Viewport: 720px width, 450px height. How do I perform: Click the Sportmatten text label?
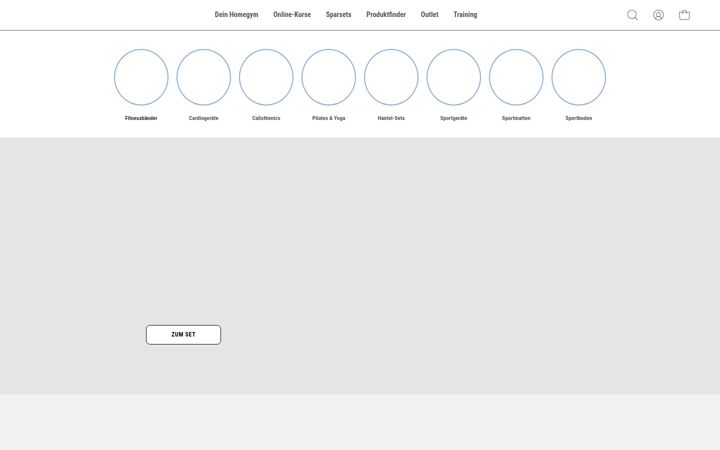click(x=516, y=118)
